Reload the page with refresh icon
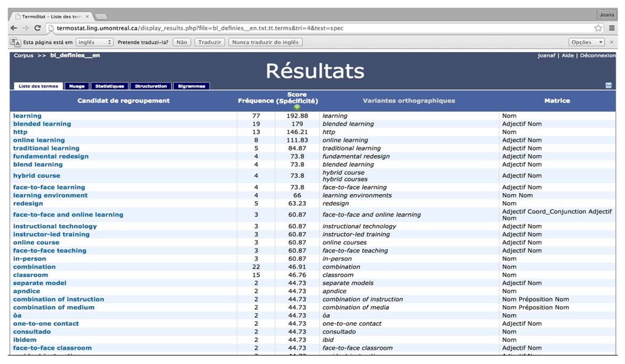This screenshot has width=625, height=364. tap(37, 28)
